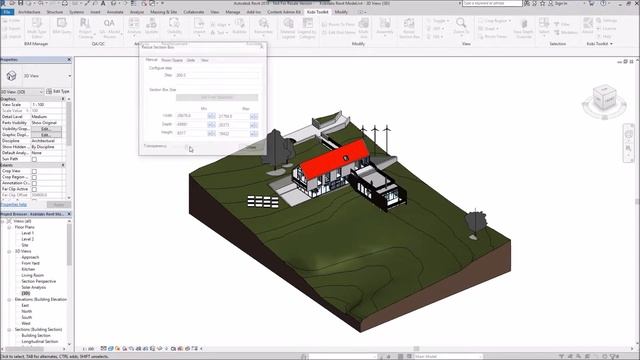Open the Multi Type Editor tool

point(37,27)
